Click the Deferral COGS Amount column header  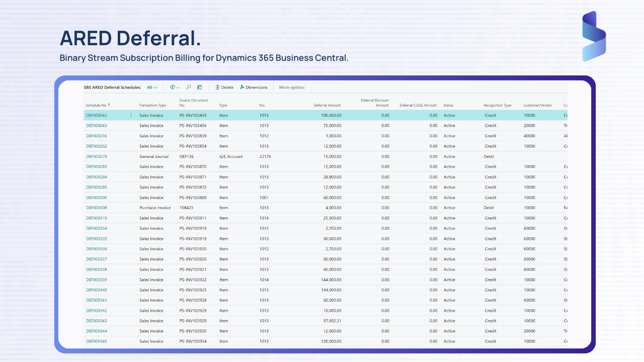tap(418, 105)
